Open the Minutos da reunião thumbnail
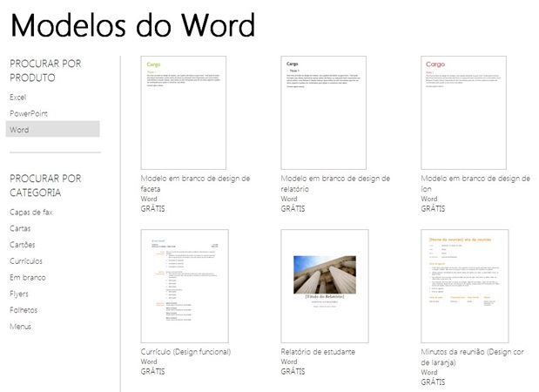The image size is (539, 392). (x=465, y=286)
